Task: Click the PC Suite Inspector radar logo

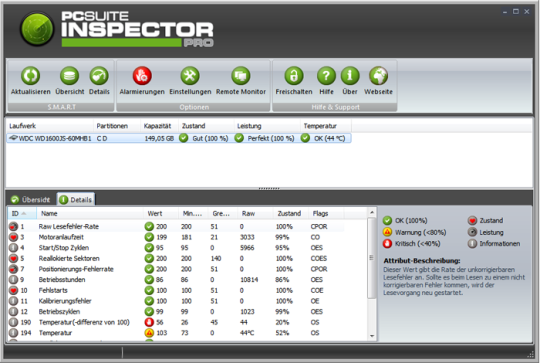Action: tap(37, 29)
